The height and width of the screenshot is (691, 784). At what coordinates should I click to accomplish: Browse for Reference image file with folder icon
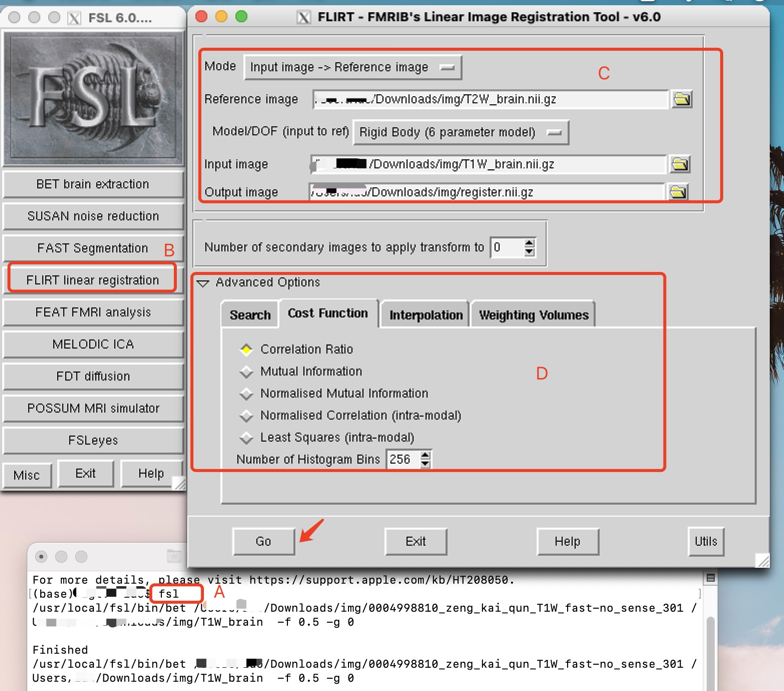tap(682, 99)
